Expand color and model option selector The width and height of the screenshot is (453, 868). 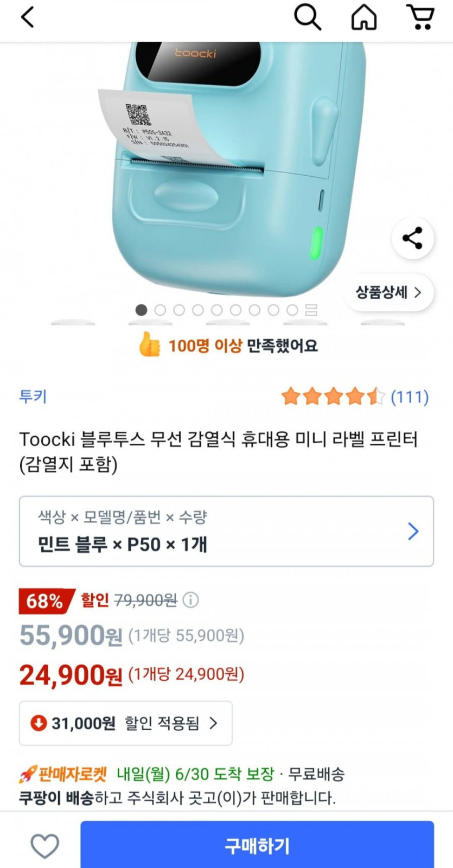point(226,531)
